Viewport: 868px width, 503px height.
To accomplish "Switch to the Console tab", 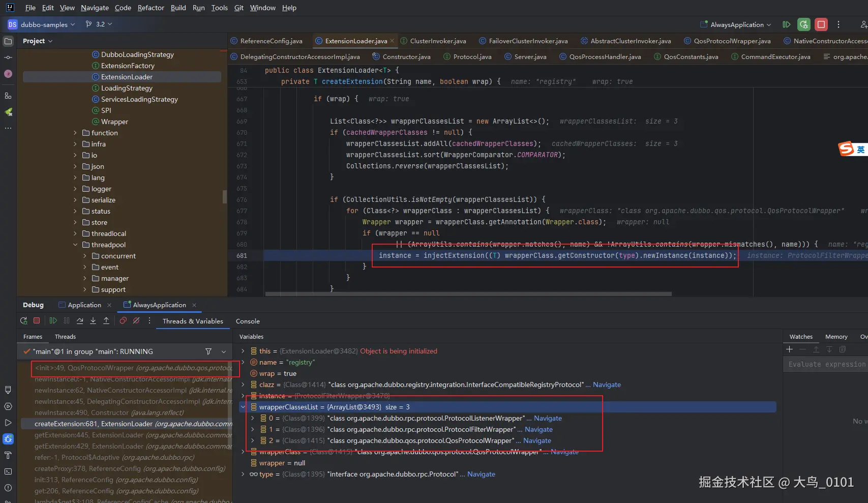I will tap(248, 321).
